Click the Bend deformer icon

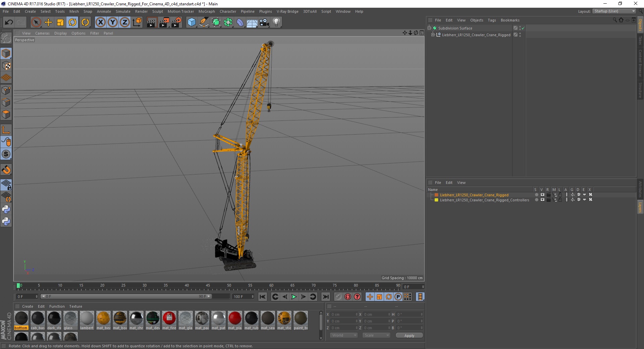coord(240,22)
